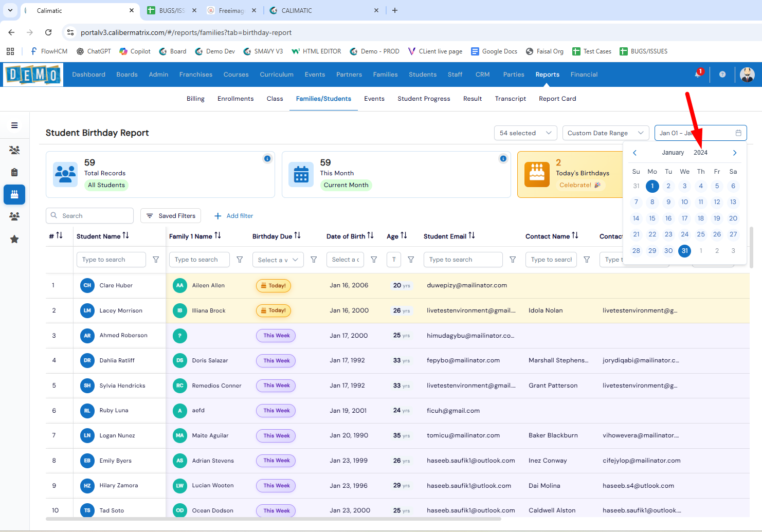Screen dimensions: 762x532
Task: Toggle sort on Age column
Action: (404, 235)
